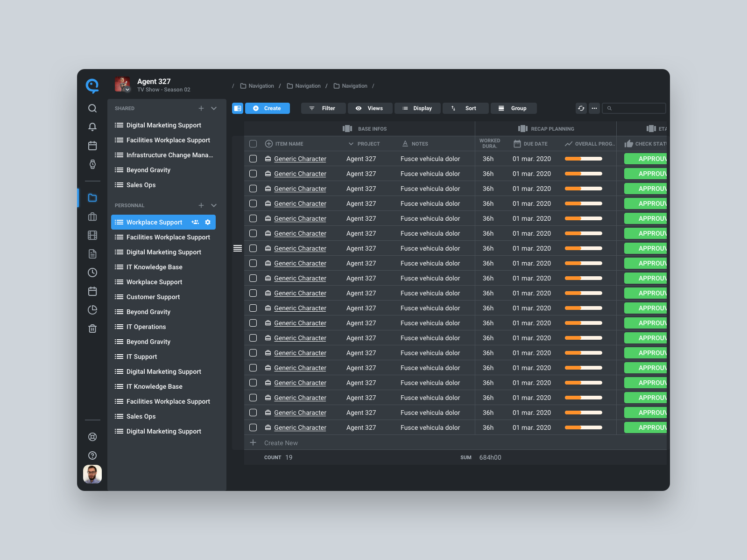Viewport: 747px width, 560px height.
Task: Open the gear settings icon on Workplace Support
Action: 207,222
